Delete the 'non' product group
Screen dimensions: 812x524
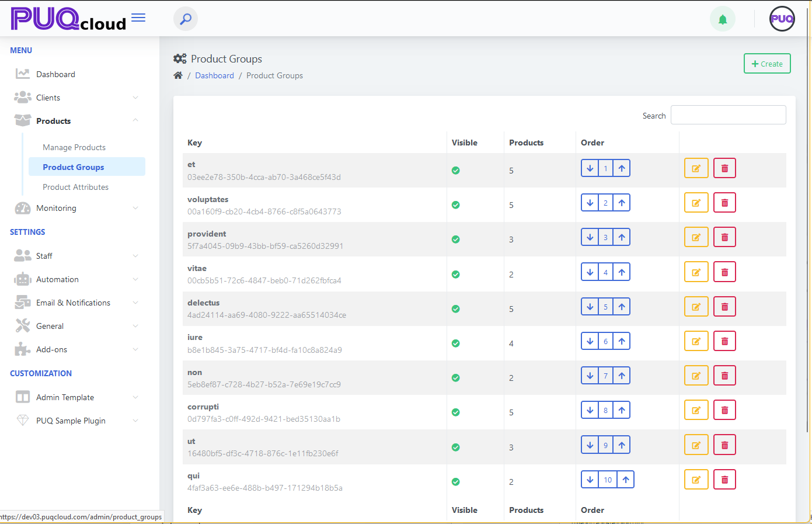pyautogui.click(x=724, y=376)
